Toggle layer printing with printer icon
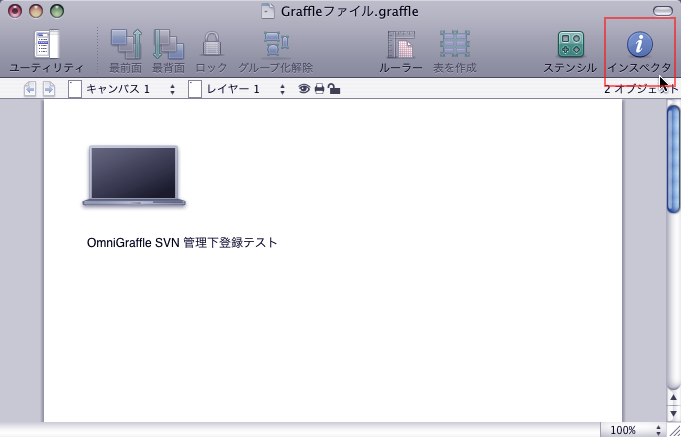Image resolution: width=681 pixels, height=437 pixels. [x=320, y=89]
